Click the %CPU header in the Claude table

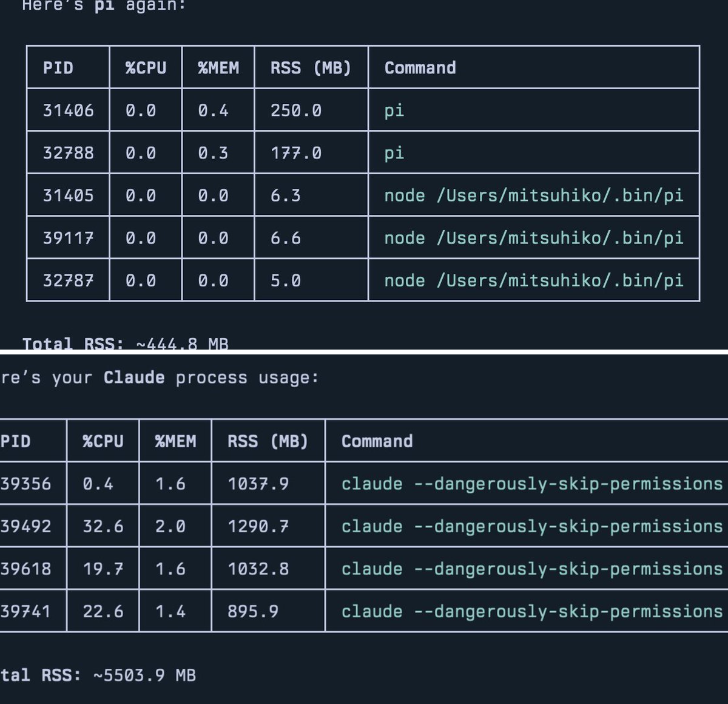coord(103,441)
